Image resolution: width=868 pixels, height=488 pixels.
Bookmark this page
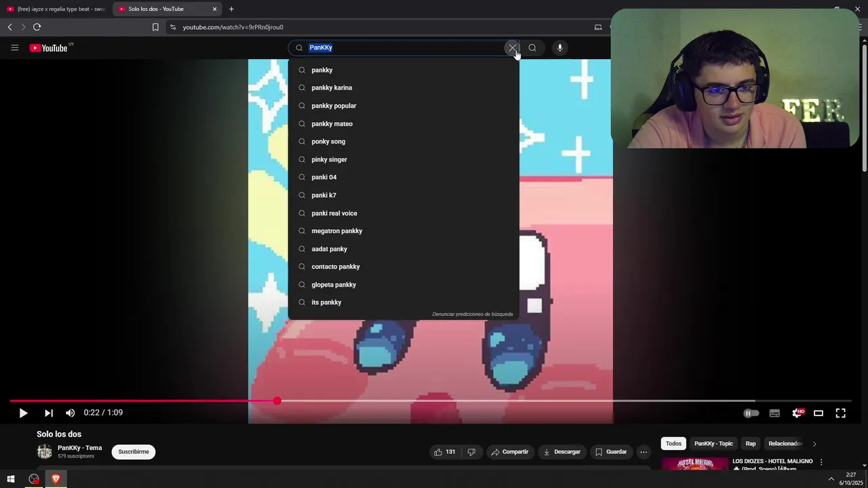tap(155, 27)
